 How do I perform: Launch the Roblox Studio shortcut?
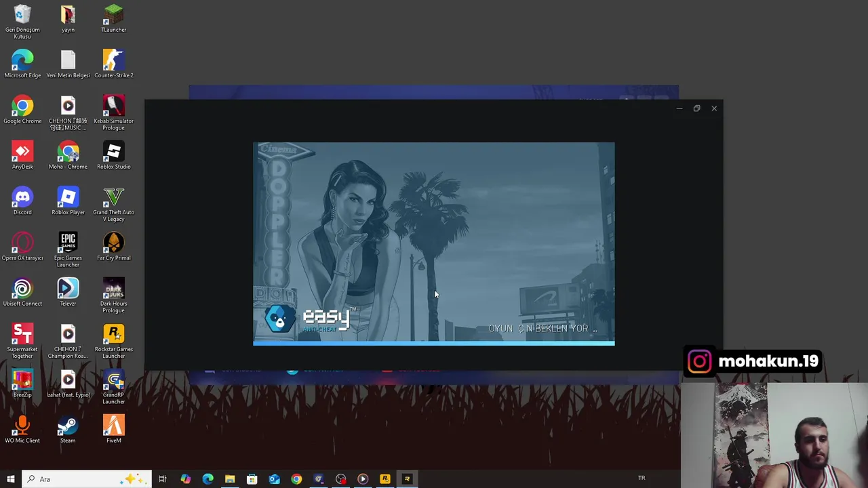[x=113, y=155]
